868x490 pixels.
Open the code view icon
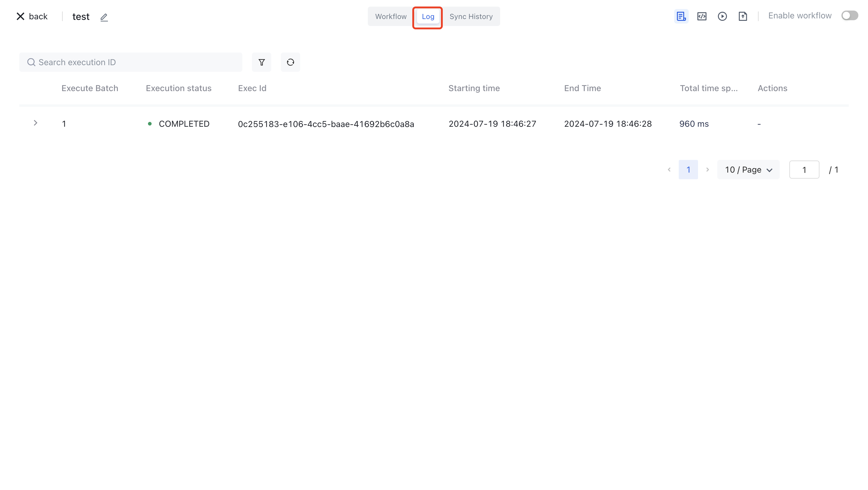(x=702, y=16)
